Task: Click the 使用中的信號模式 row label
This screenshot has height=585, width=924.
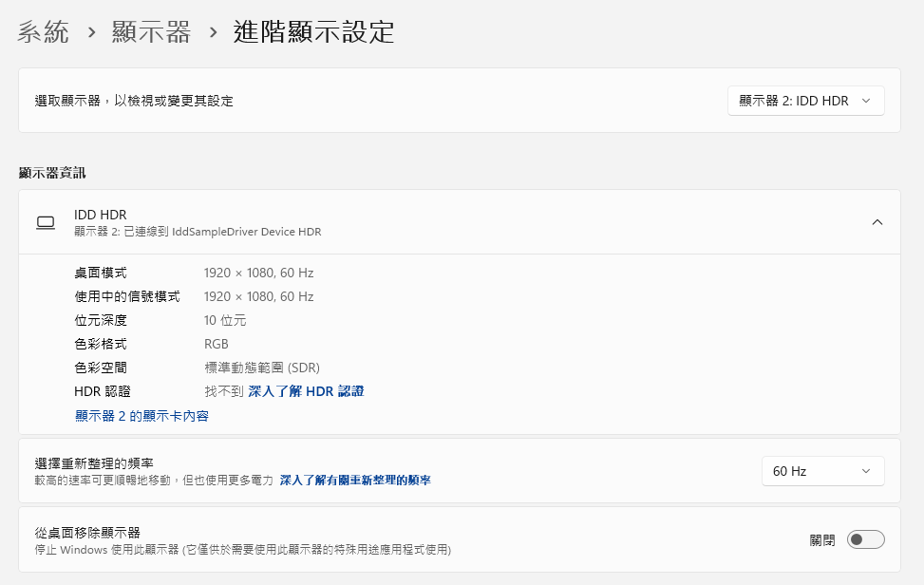Action: point(126,296)
